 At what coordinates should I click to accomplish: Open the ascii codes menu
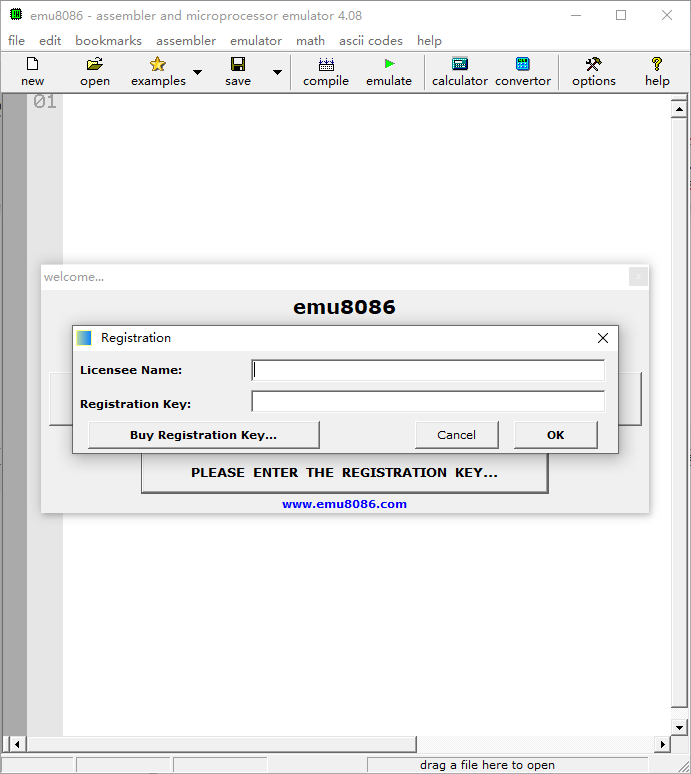pos(371,40)
